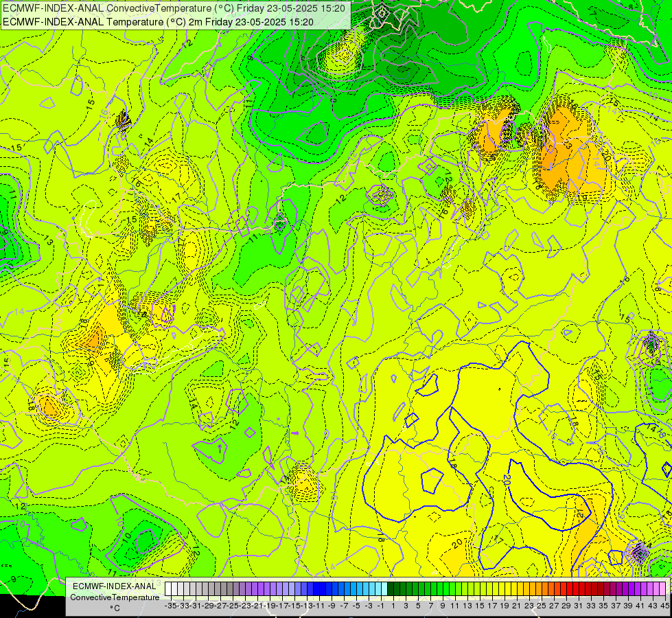Click the '-1' legend scale label

(x=380, y=606)
